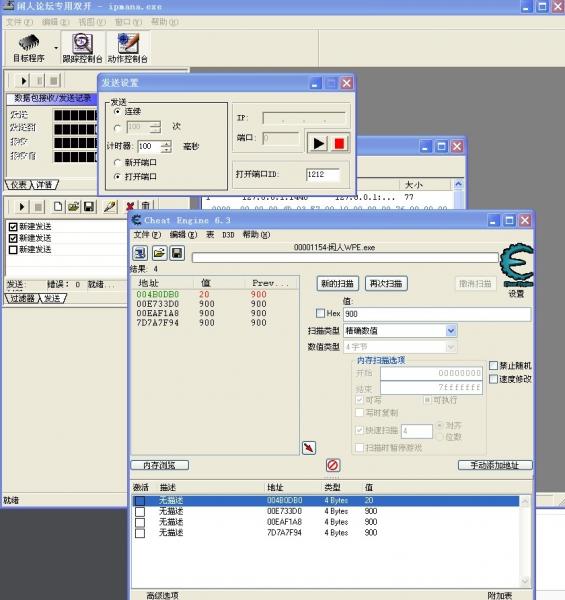This screenshot has height=600, width=565.
Task: Click the trash can icon in send toolbar
Action: (145, 207)
